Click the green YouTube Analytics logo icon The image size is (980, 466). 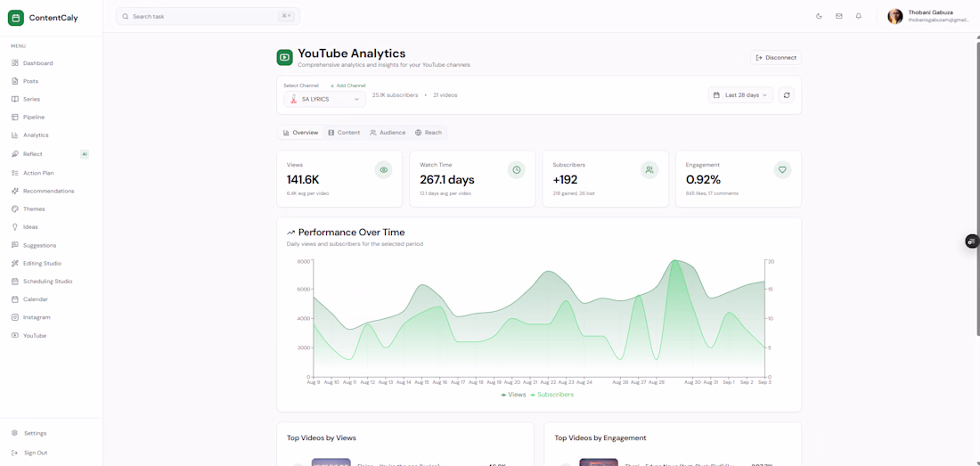coord(284,57)
